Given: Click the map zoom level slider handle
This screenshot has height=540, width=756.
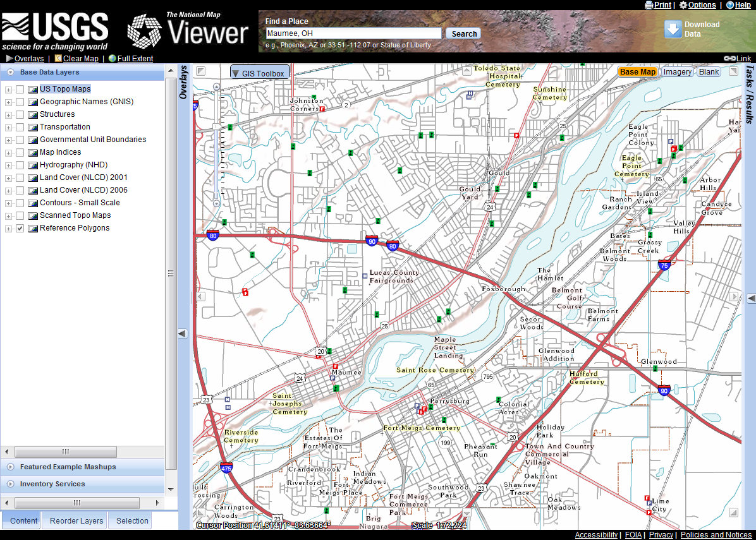Looking at the screenshot, I should click(217, 128).
